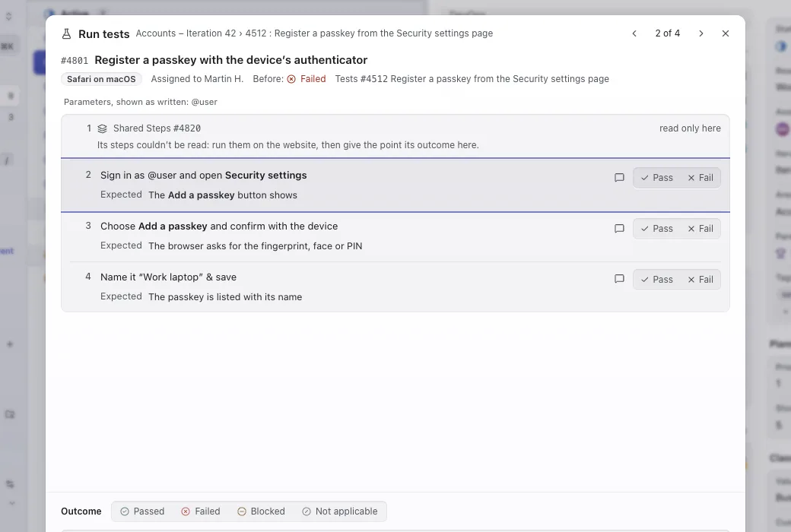Click the test ID #4801
791x532 pixels.
point(75,61)
